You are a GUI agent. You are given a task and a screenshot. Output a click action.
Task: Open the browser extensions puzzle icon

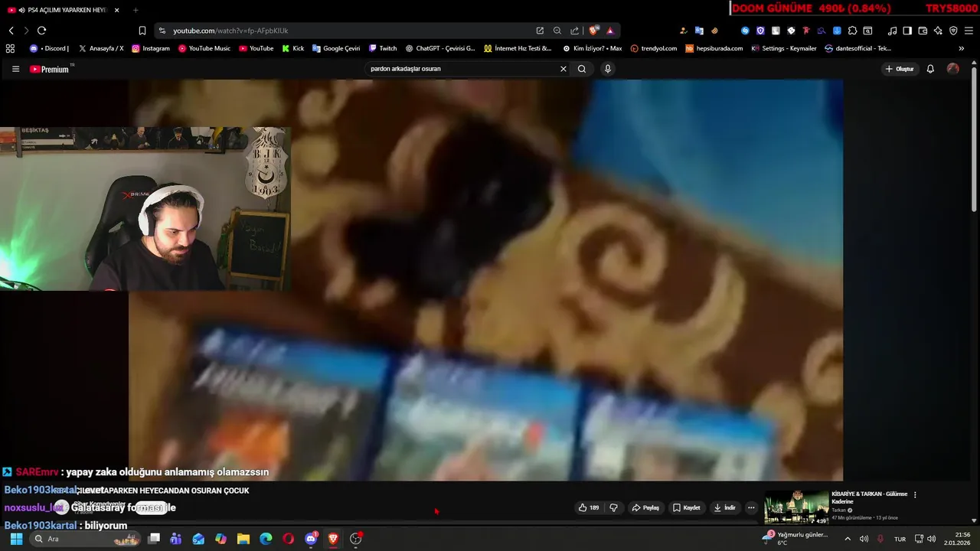click(852, 31)
